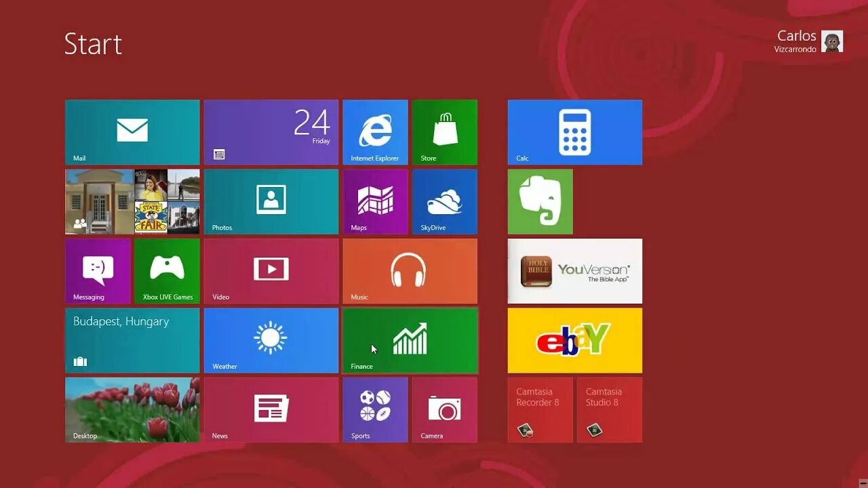Open the Messaging tile
Image resolution: width=868 pixels, height=488 pixels.
click(98, 271)
